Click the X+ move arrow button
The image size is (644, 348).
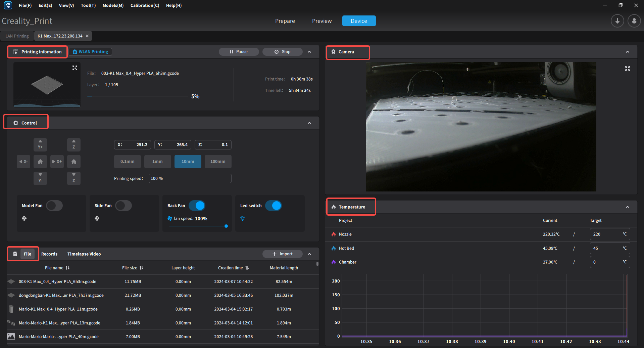[x=57, y=162]
